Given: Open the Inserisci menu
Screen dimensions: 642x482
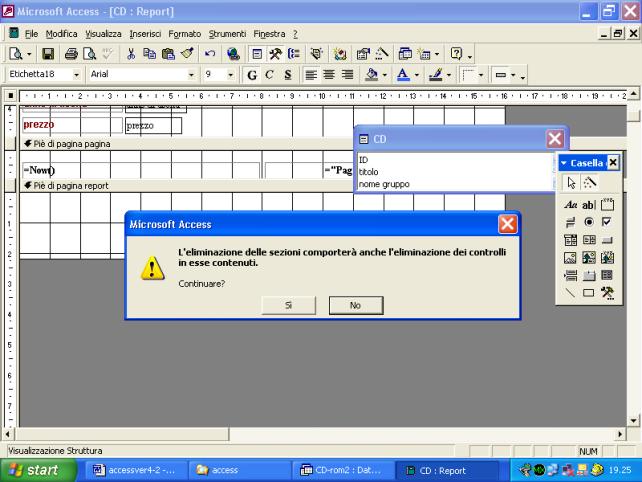Looking at the screenshot, I should click(x=145, y=34).
